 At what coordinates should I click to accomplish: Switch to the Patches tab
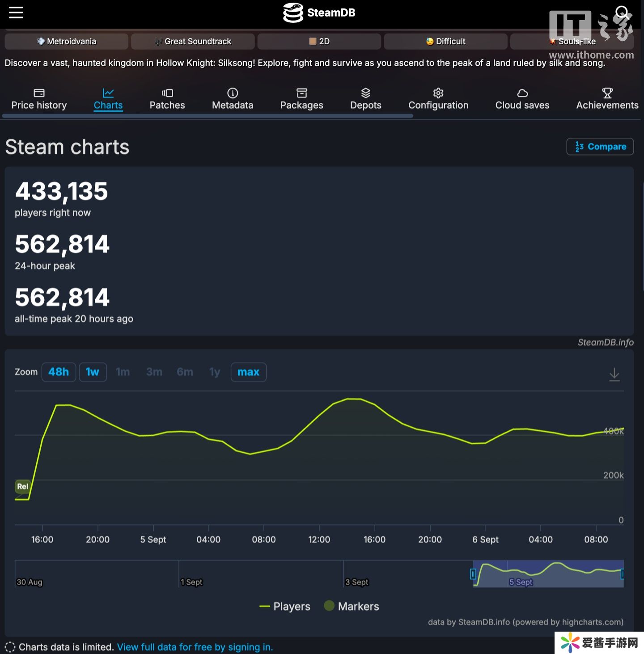tap(167, 99)
